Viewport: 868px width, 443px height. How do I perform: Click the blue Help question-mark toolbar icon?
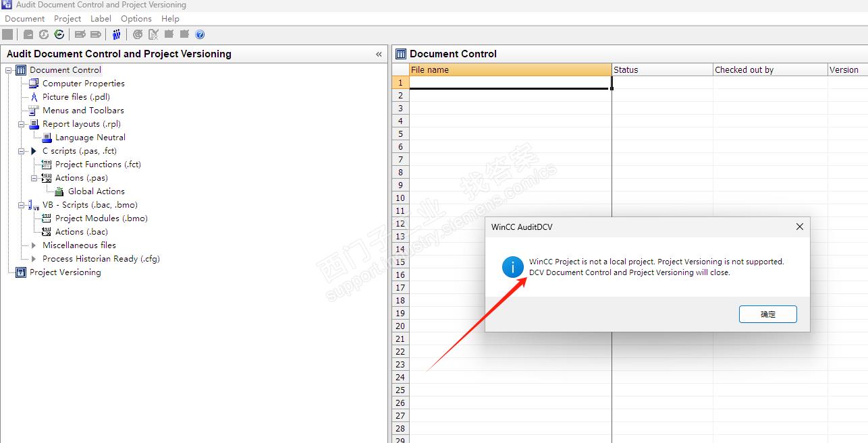pos(200,34)
